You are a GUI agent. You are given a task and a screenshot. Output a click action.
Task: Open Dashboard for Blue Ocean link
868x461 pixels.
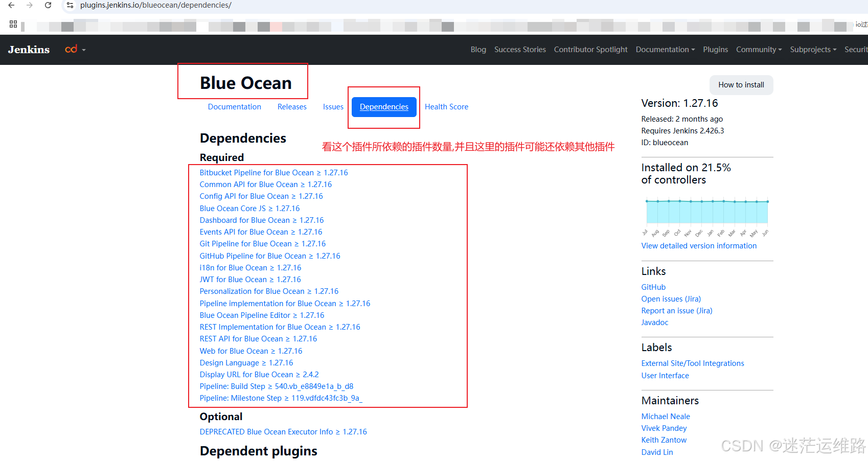point(262,220)
